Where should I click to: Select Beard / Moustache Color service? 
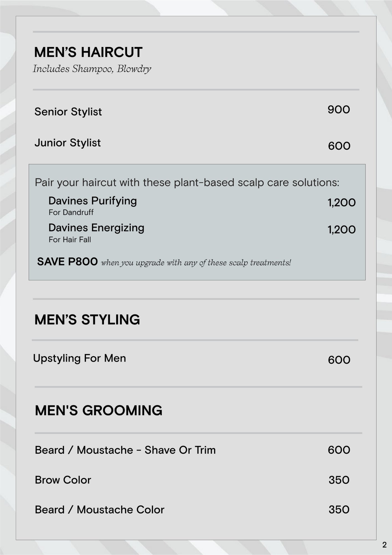click(100, 509)
